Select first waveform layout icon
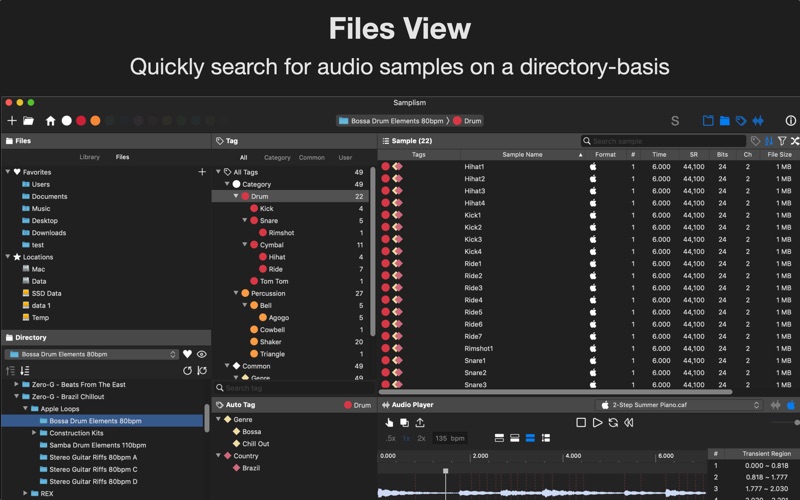The width and height of the screenshot is (800, 500). click(x=499, y=438)
